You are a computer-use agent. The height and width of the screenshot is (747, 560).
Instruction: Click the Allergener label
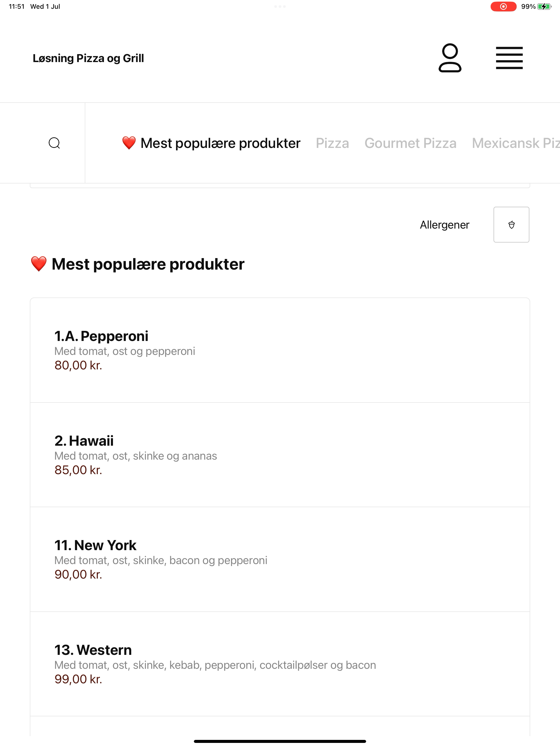click(x=444, y=224)
